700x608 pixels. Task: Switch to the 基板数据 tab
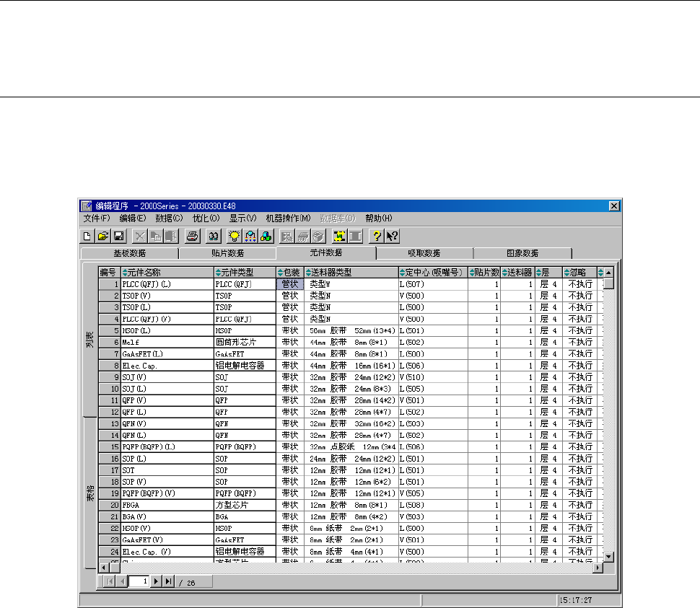point(129,253)
